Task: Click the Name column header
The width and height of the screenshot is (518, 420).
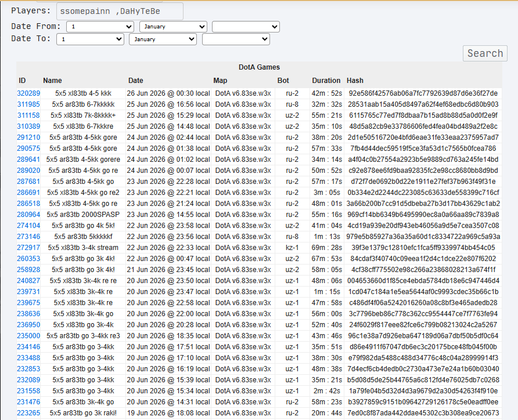Action: (52, 81)
